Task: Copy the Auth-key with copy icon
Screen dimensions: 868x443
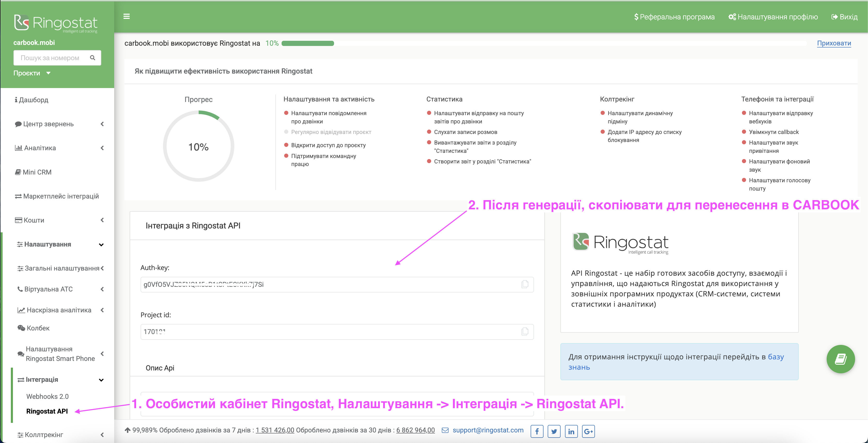Action: [x=525, y=284]
